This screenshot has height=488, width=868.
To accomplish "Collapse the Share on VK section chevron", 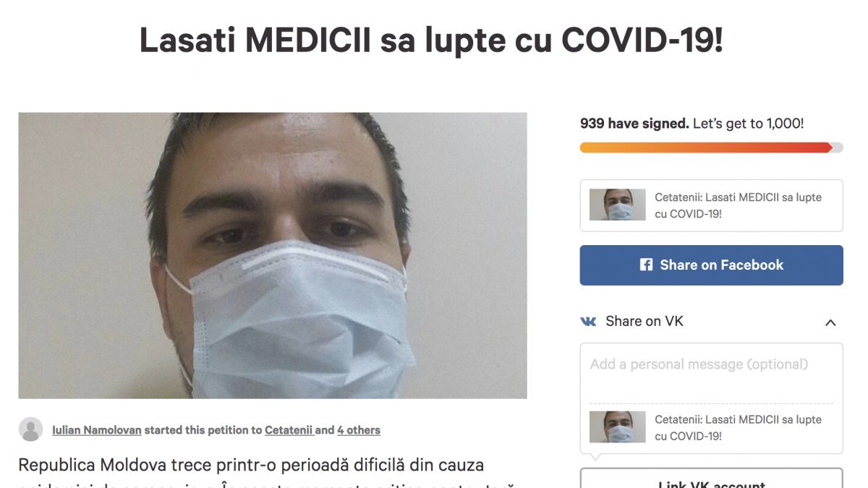I will pyautogui.click(x=830, y=322).
